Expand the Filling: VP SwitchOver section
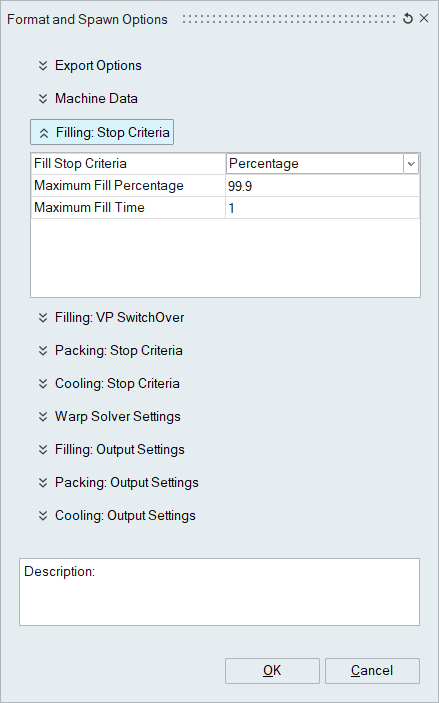 pyautogui.click(x=111, y=317)
